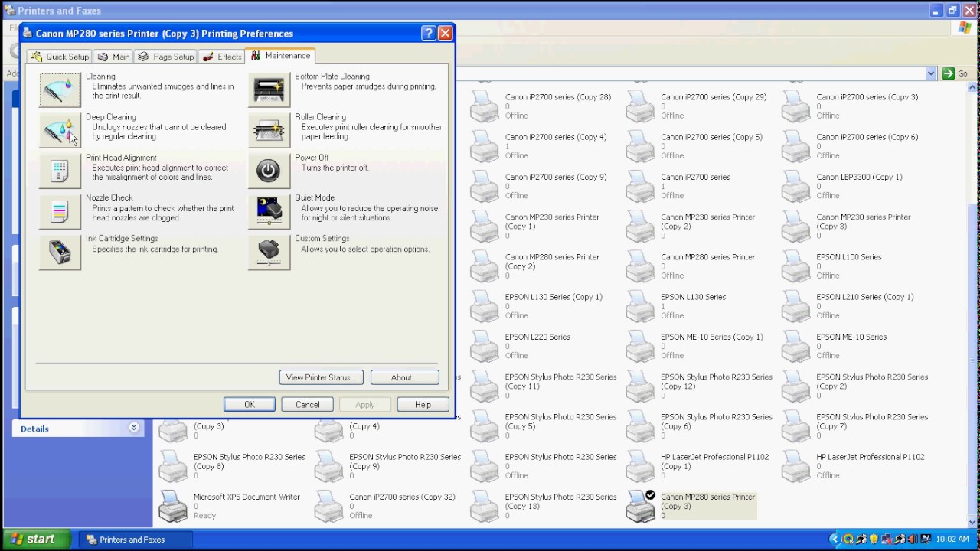Launch the Nozzle Check icon
The image size is (980, 551).
pyautogui.click(x=60, y=210)
